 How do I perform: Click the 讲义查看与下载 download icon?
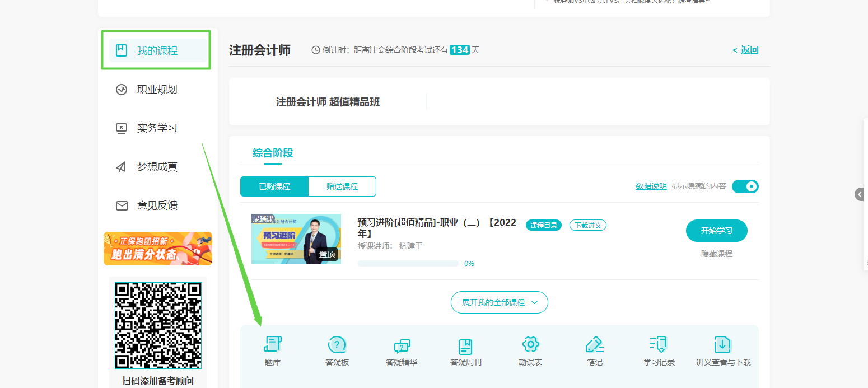click(723, 344)
